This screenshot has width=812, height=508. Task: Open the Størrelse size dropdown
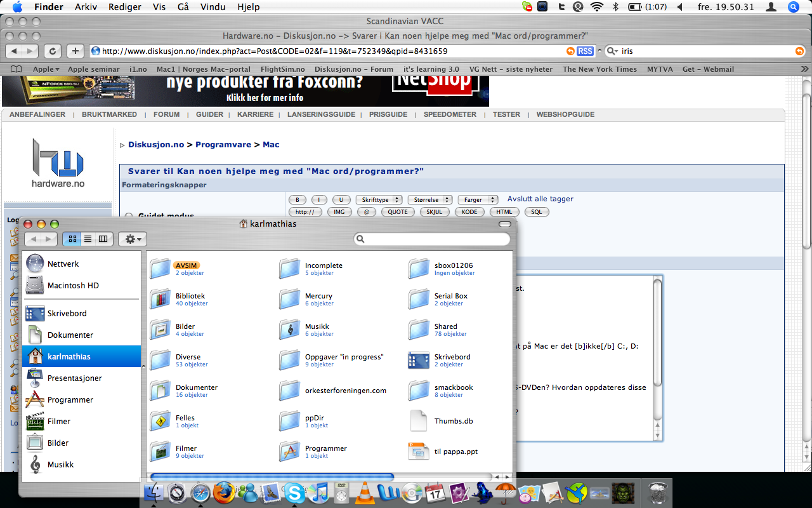coord(430,199)
